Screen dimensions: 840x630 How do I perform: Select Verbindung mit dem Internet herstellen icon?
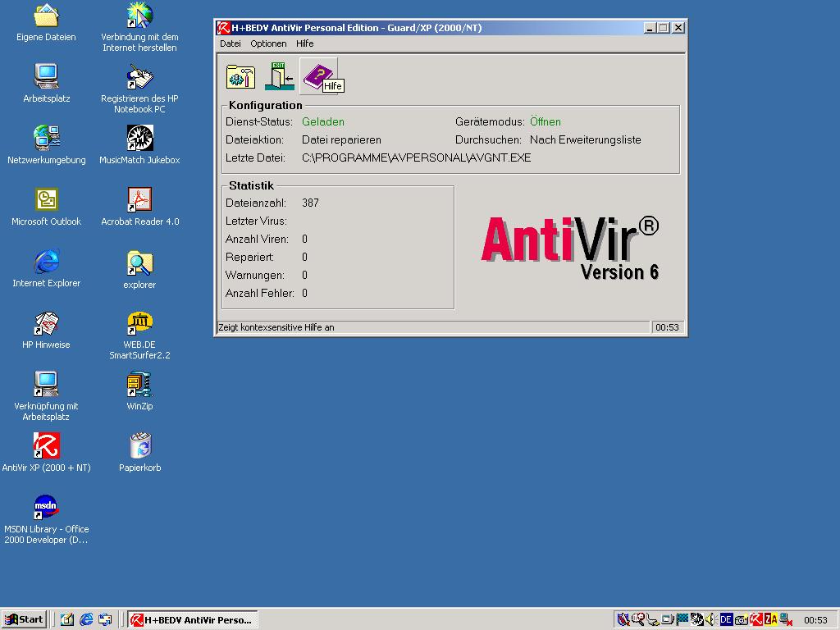coord(139,27)
